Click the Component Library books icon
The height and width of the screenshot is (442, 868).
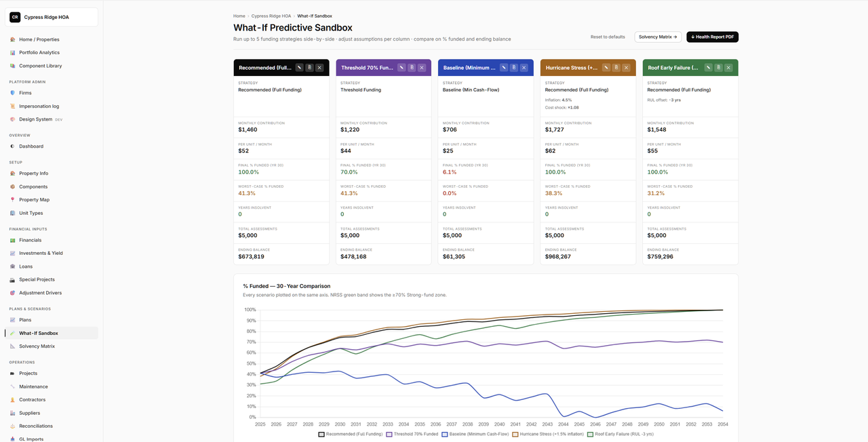coord(12,66)
